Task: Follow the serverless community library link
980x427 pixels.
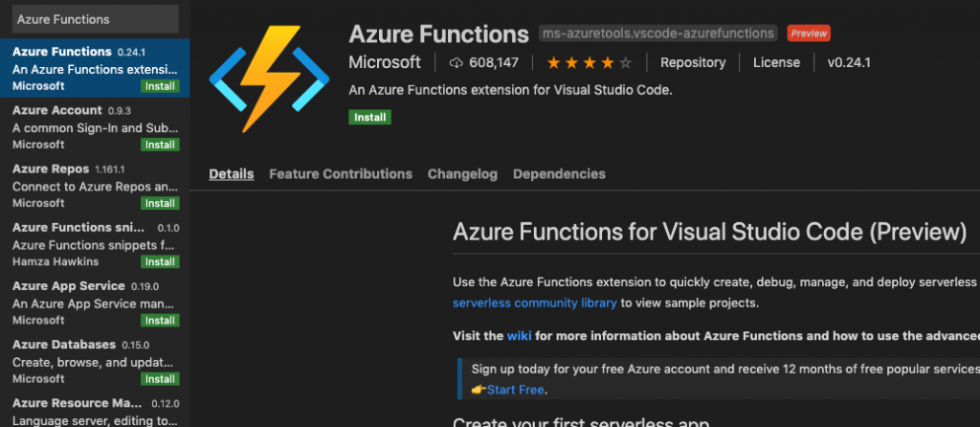Action: [534, 303]
